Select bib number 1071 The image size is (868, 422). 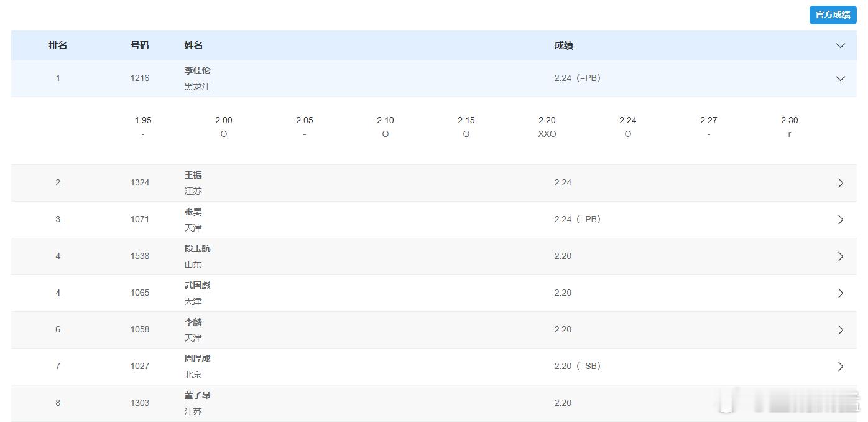pos(140,219)
